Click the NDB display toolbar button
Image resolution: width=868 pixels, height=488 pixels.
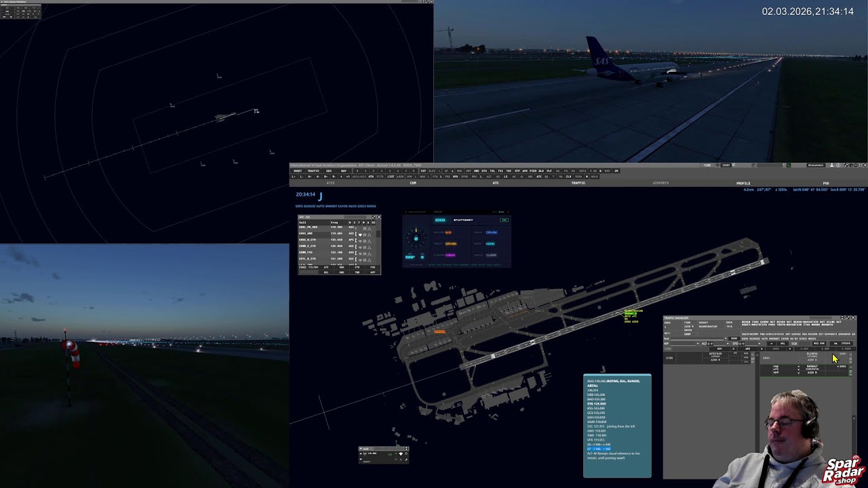point(422,177)
